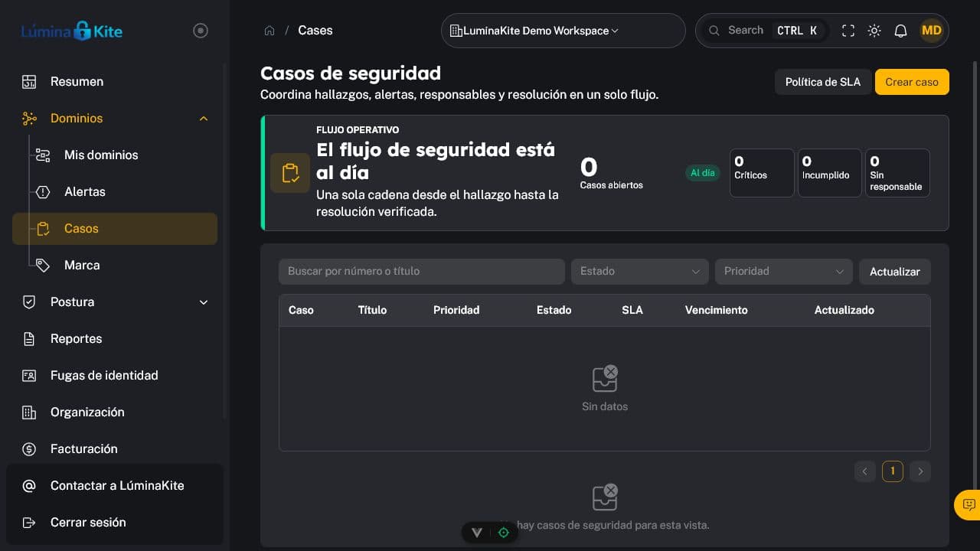Screen dimensions: 980x551
Task: Click the sidebar vertical scrollbar
Action: [x=225, y=241]
